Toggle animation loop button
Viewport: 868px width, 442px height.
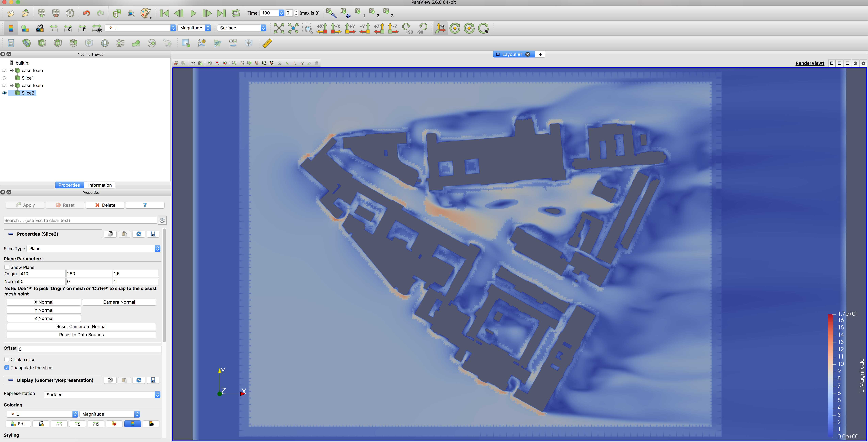(x=235, y=13)
